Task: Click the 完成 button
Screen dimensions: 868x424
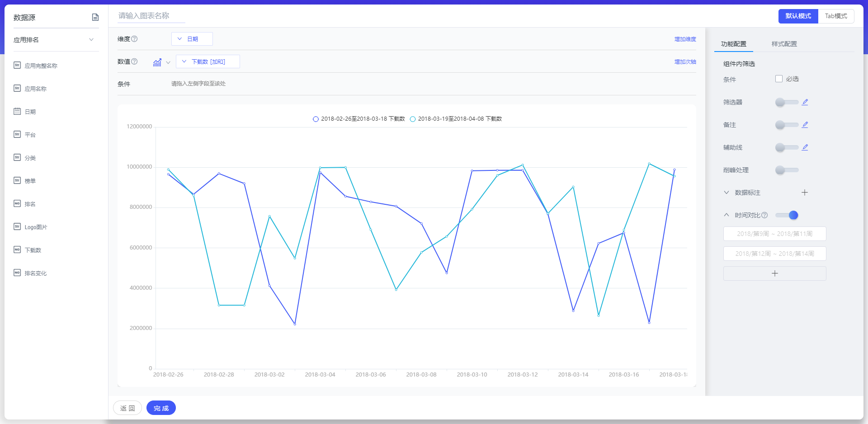Action: point(161,408)
